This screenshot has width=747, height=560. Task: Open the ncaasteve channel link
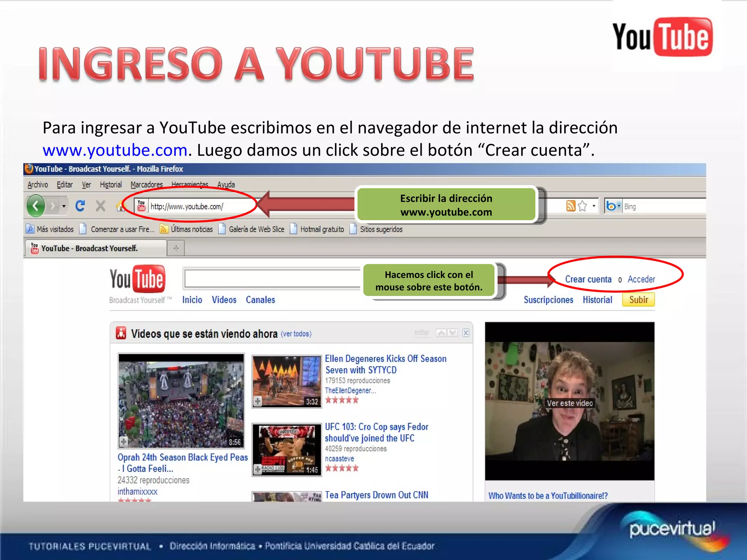[x=339, y=459]
